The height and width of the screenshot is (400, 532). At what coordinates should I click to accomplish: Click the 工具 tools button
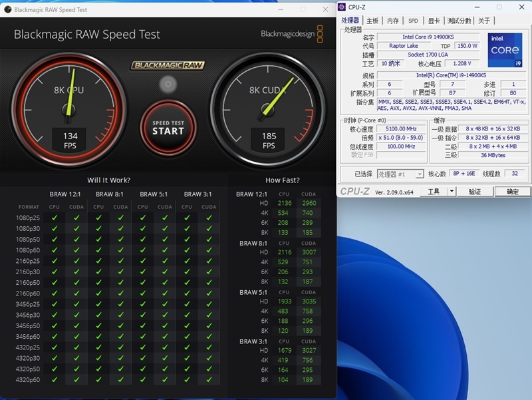[434, 191]
